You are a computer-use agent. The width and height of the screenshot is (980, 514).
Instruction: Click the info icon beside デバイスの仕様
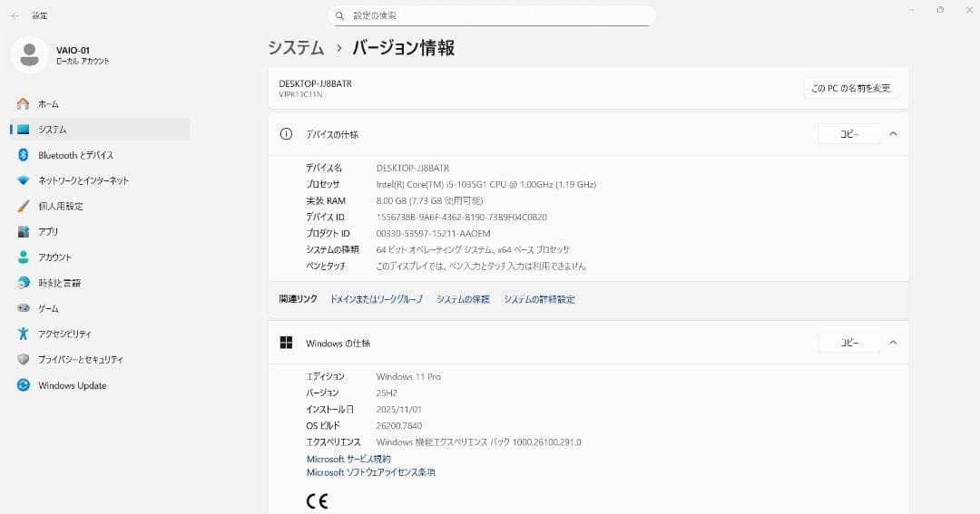click(x=286, y=134)
